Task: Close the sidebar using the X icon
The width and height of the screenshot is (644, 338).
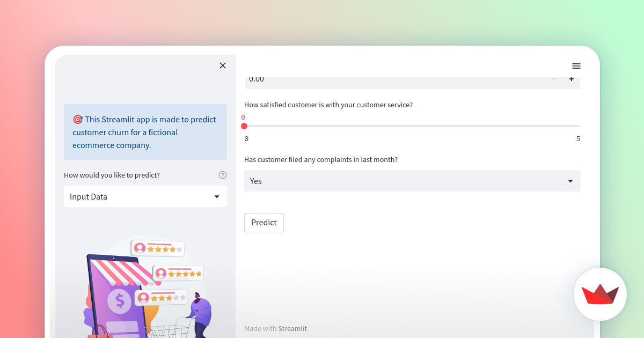Action: [223, 65]
